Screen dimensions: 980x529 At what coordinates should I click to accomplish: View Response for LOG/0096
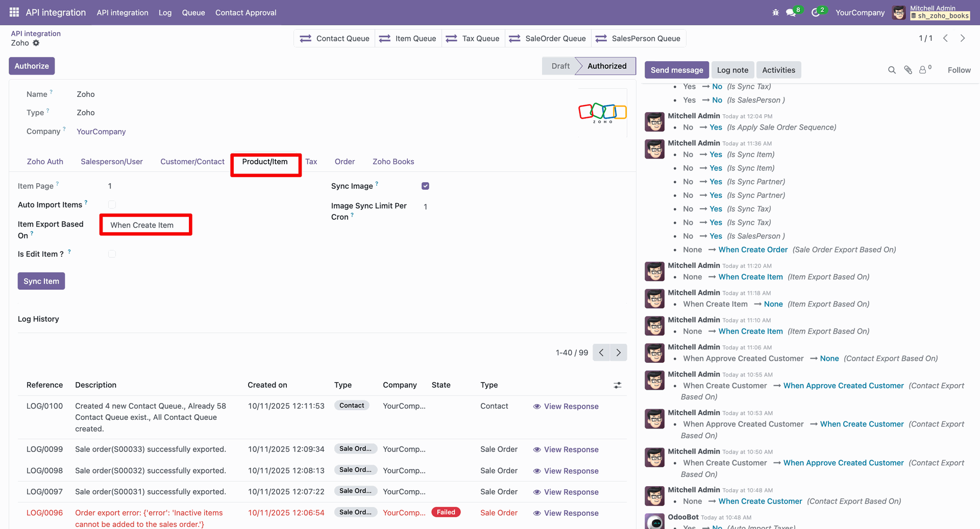[x=566, y=513]
